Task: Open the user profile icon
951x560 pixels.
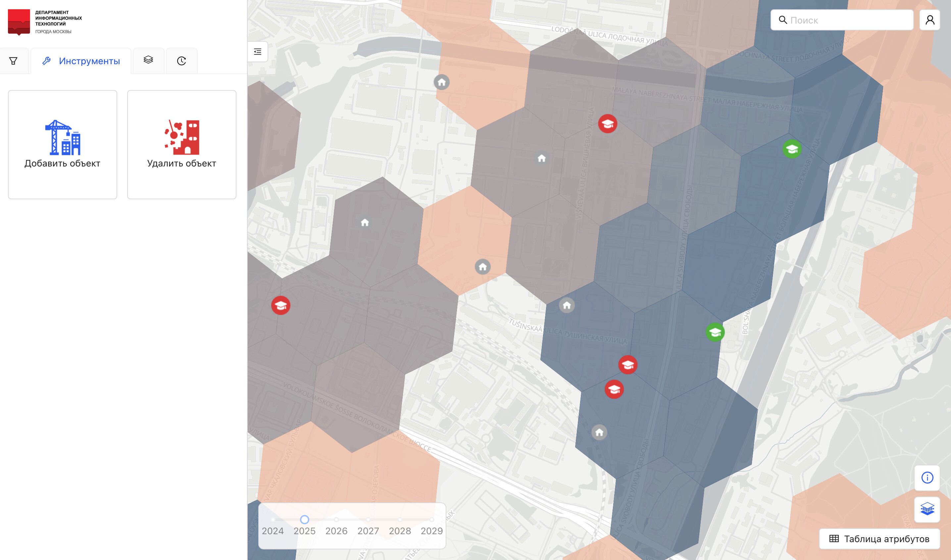Action: pos(930,20)
